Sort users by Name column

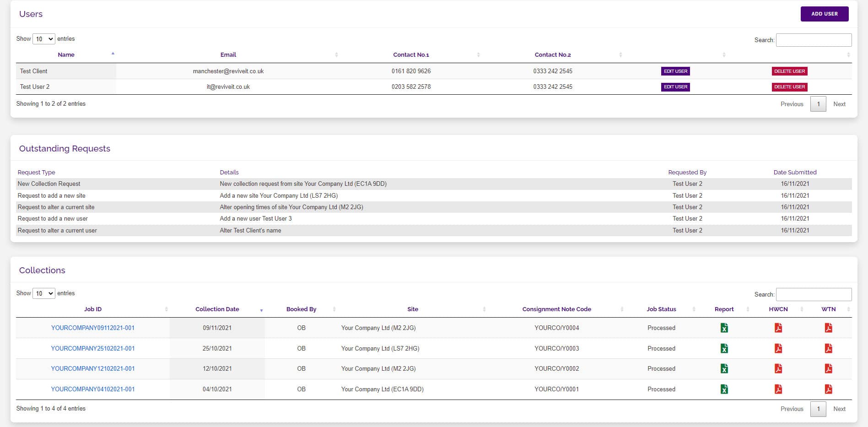point(66,54)
